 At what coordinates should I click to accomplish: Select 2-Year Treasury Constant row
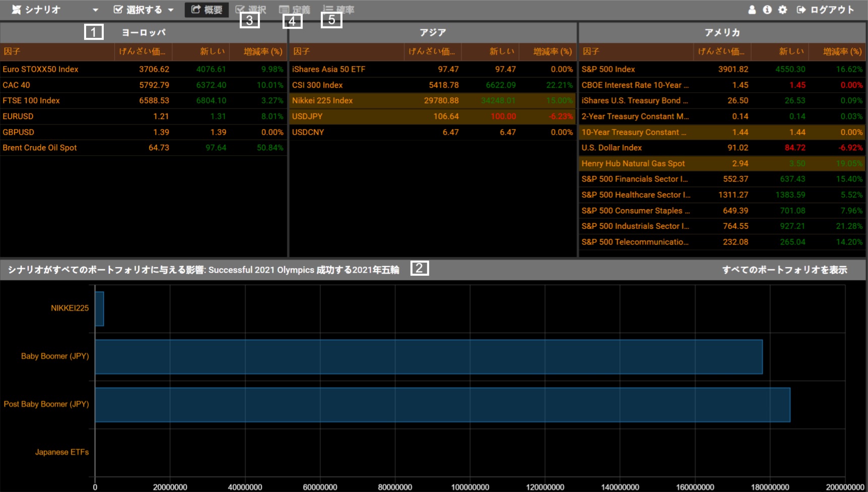(x=722, y=116)
